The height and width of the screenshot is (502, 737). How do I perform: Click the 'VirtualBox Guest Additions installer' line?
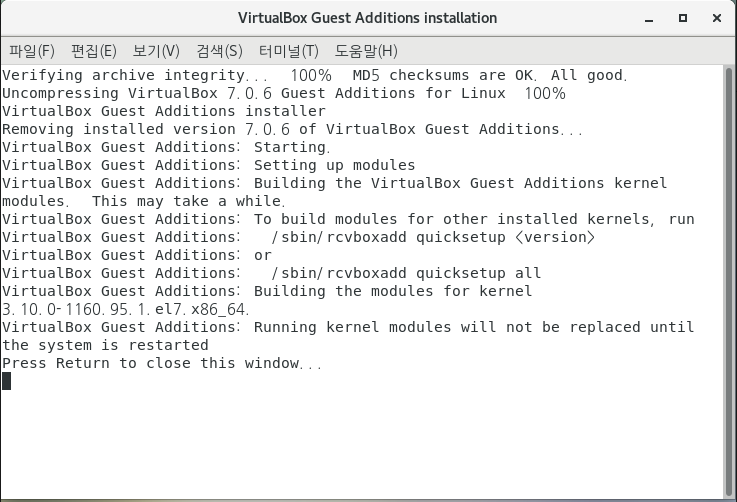coord(164,111)
